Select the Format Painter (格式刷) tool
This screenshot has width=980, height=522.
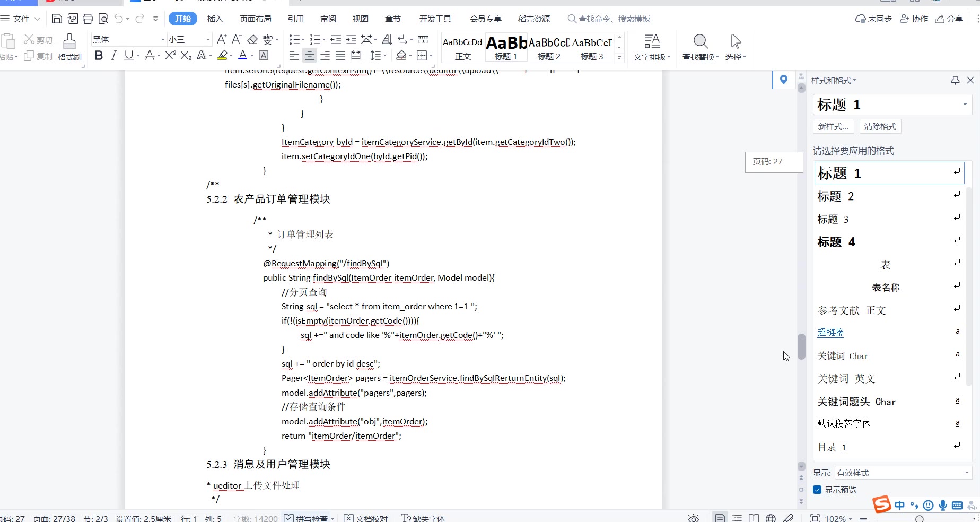pyautogui.click(x=69, y=47)
